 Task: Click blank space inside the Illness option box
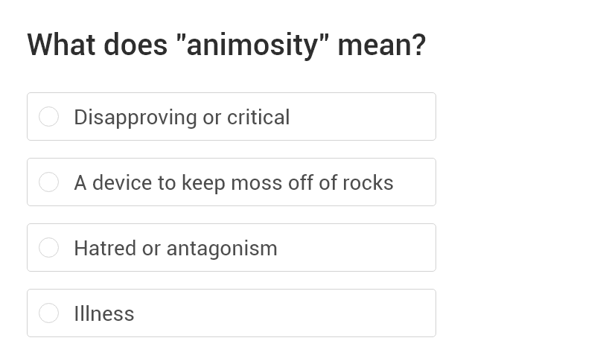click(x=298, y=313)
